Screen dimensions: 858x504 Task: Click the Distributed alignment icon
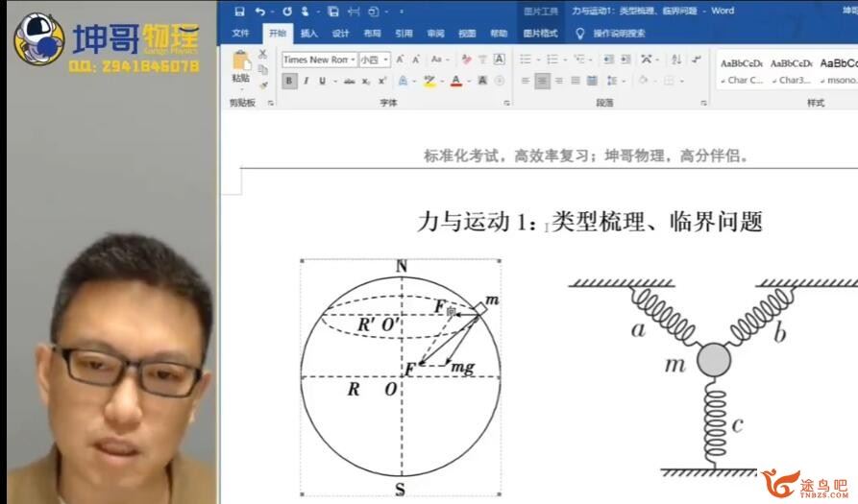point(592,81)
